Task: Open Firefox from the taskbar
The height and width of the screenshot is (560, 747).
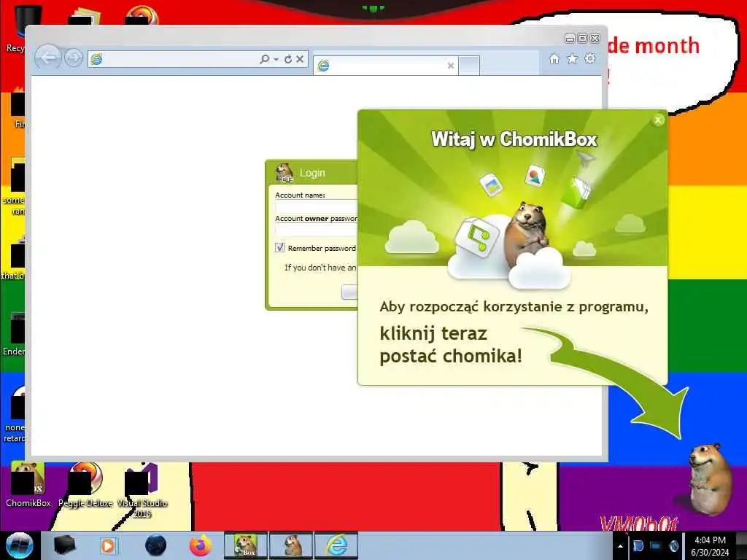Action: tap(201, 545)
